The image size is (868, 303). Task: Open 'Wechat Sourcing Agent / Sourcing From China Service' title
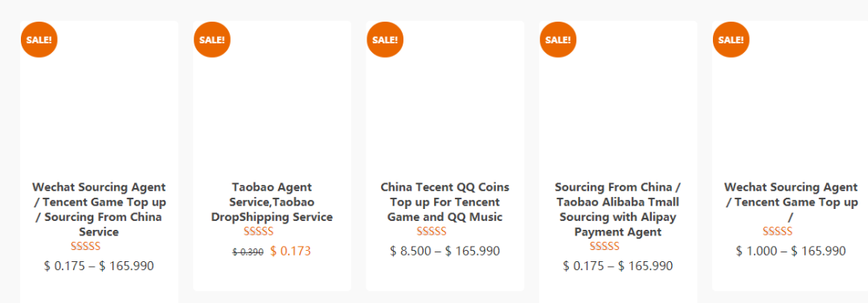pos(99,210)
